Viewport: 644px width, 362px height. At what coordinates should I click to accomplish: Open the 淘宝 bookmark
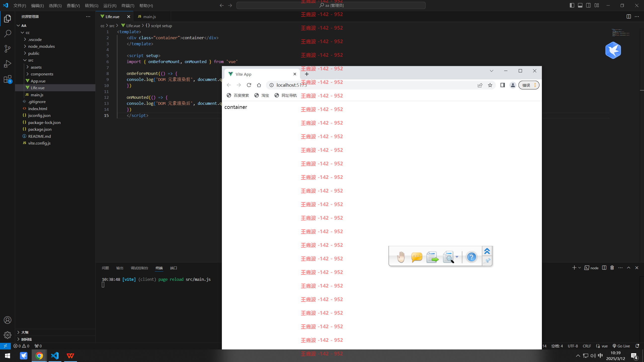[262, 96]
